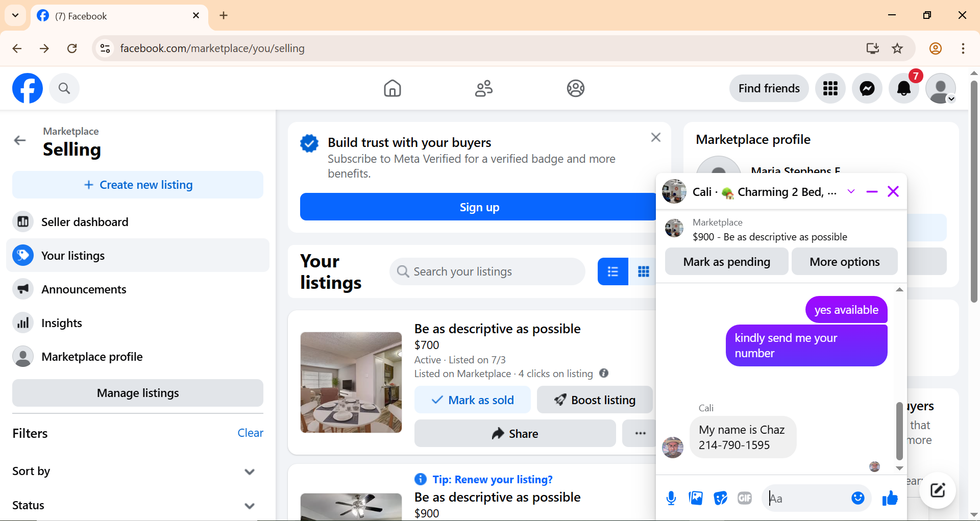Open Chrome profile icon
This screenshot has height=521, width=980.
[936, 48]
